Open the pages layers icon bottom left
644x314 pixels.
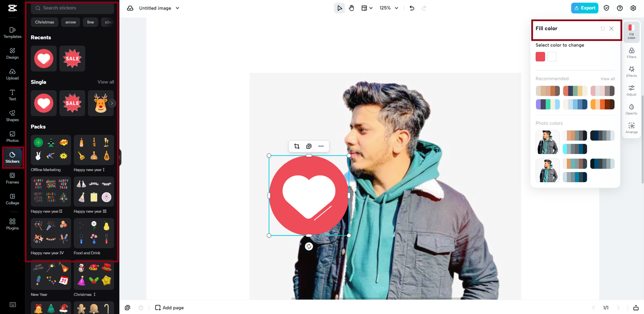point(128,307)
